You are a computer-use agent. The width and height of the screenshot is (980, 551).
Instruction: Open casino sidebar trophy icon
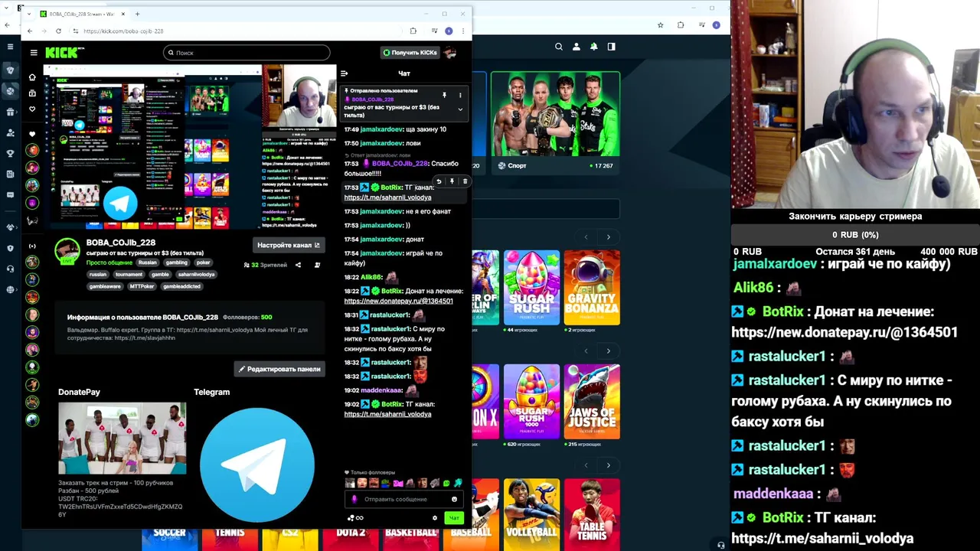coord(10,153)
